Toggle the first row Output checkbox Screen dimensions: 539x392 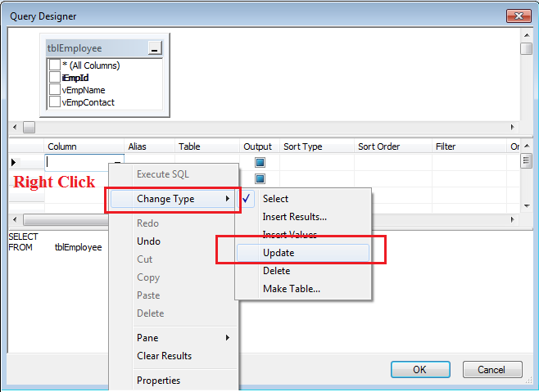(x=260, y=162)
